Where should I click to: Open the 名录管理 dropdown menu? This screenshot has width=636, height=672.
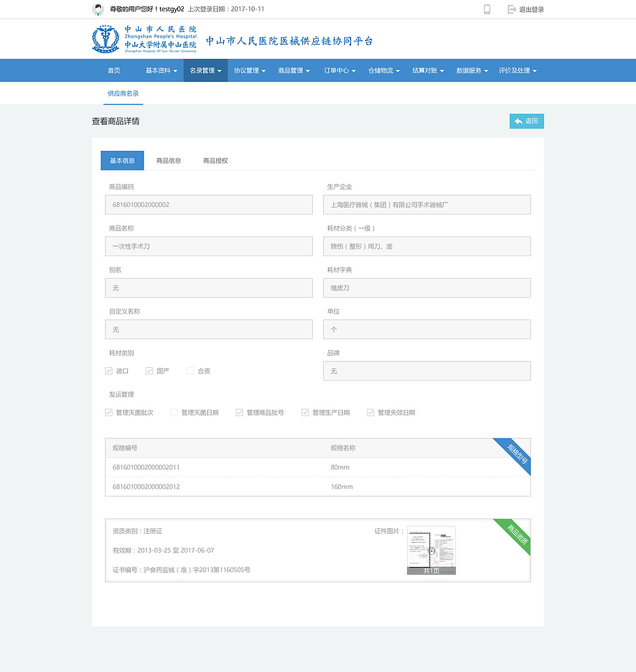point(205,70)
